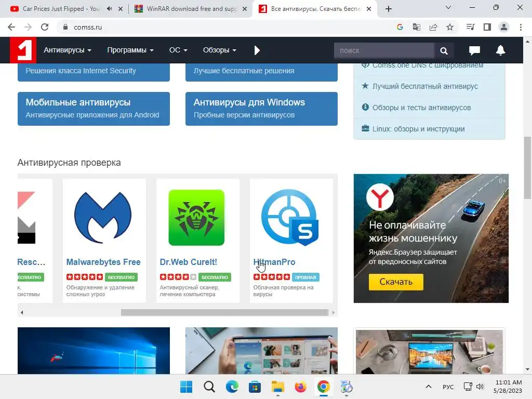Expand the ОС dropdown menu

pos(178,50)
